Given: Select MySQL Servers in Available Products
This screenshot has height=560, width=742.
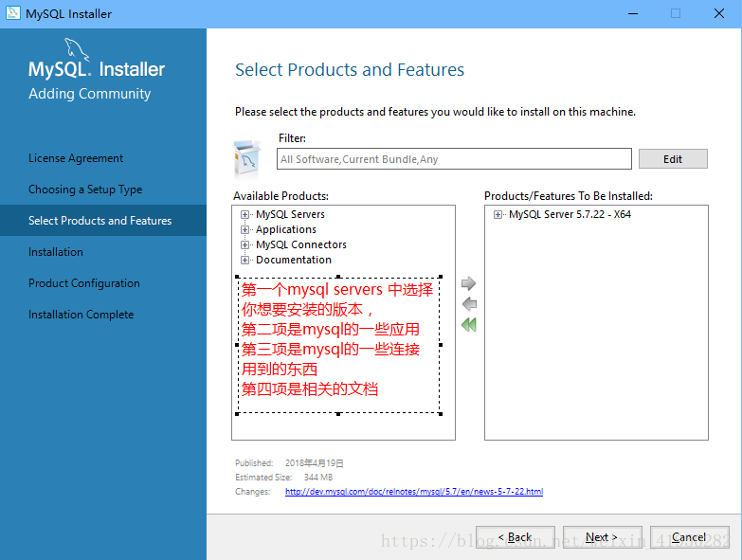Looking at the screenshot, I should point(290,214).
